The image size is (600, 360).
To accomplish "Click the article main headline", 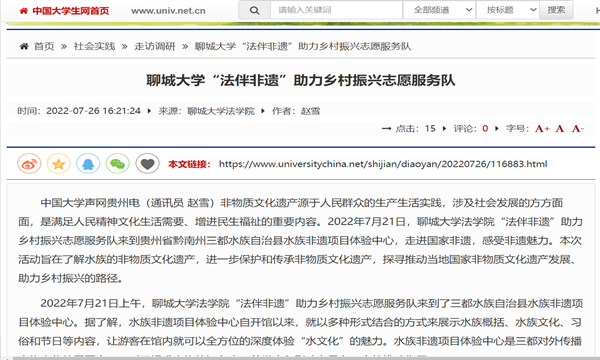I will [301, 80].
